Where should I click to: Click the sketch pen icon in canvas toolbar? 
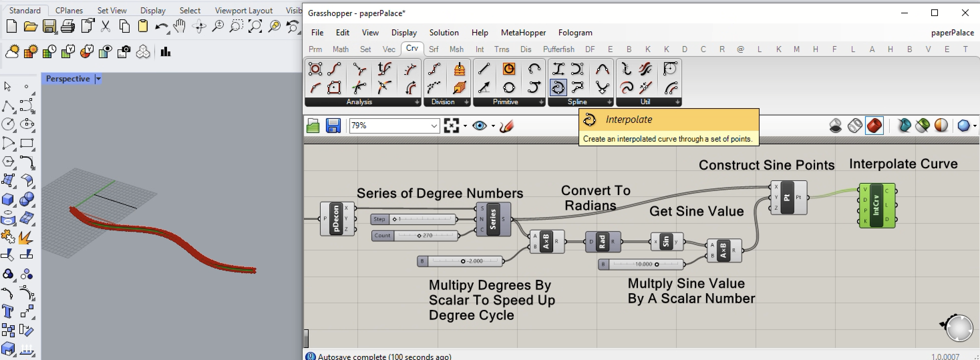(x=507, y=126)
